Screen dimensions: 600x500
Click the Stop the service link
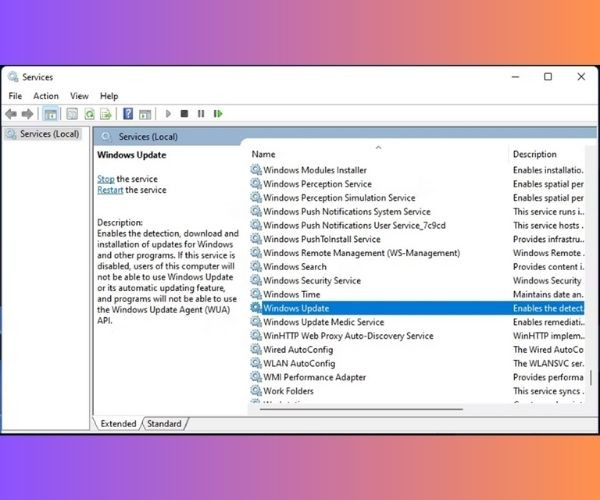106,179
